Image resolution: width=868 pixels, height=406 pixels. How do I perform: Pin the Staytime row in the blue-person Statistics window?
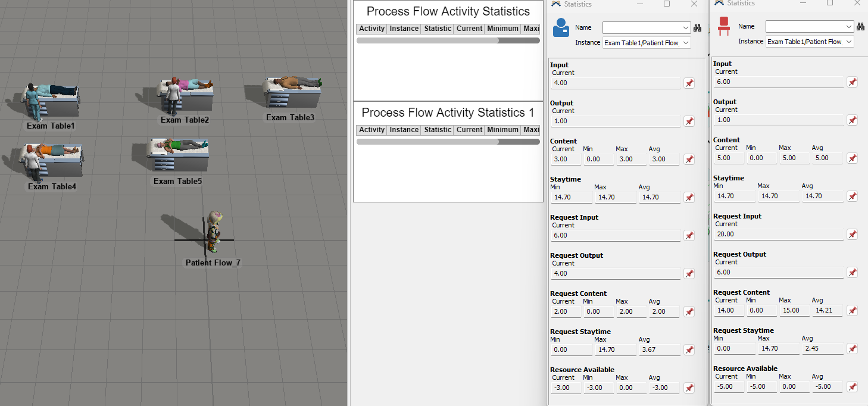[689, 198]
